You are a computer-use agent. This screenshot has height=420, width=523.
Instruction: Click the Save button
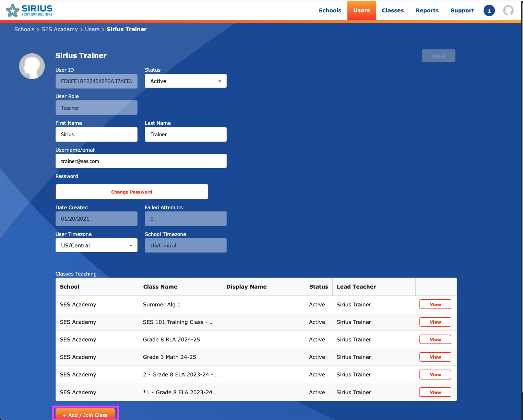[439, 56]
